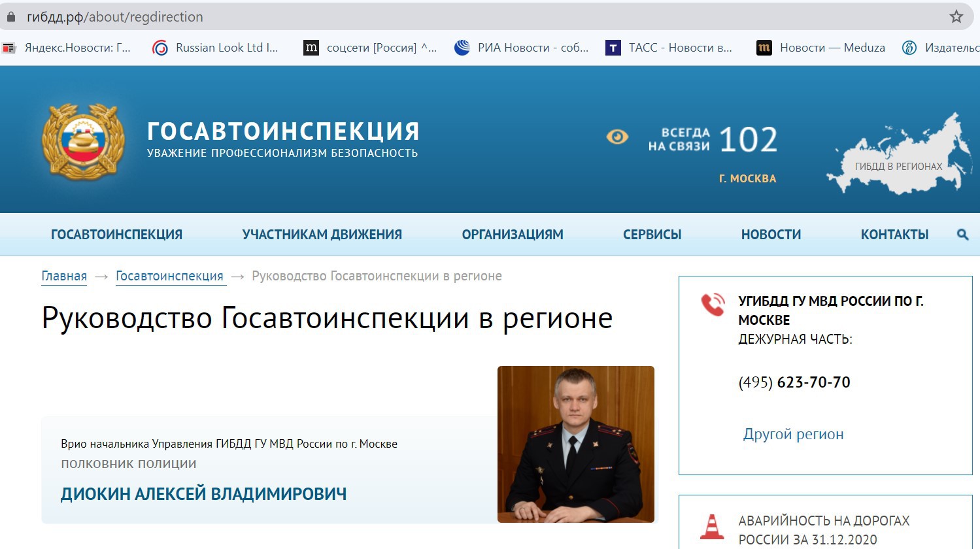Open соцсети [Россия] bookmark
Image resolution: width=980 pixels, height=549 pixels.
370,48
